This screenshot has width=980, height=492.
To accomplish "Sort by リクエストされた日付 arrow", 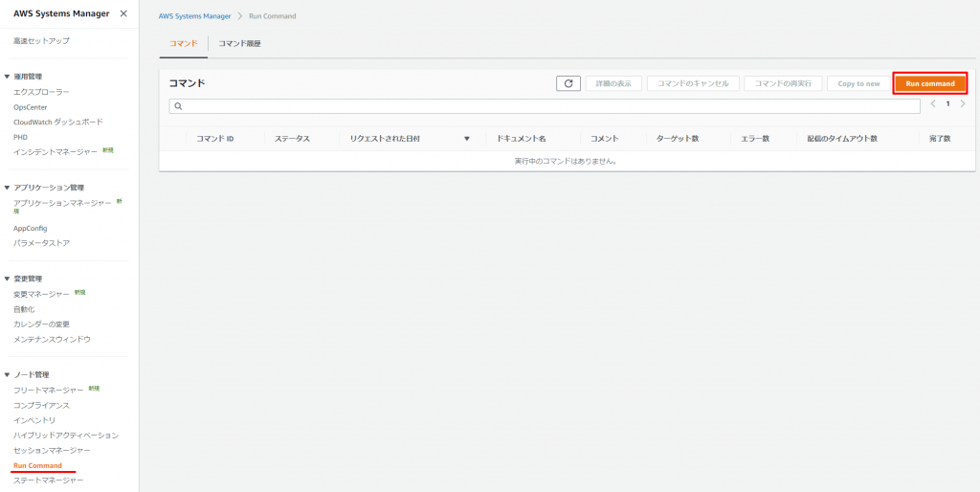I will tap(467, 139).
